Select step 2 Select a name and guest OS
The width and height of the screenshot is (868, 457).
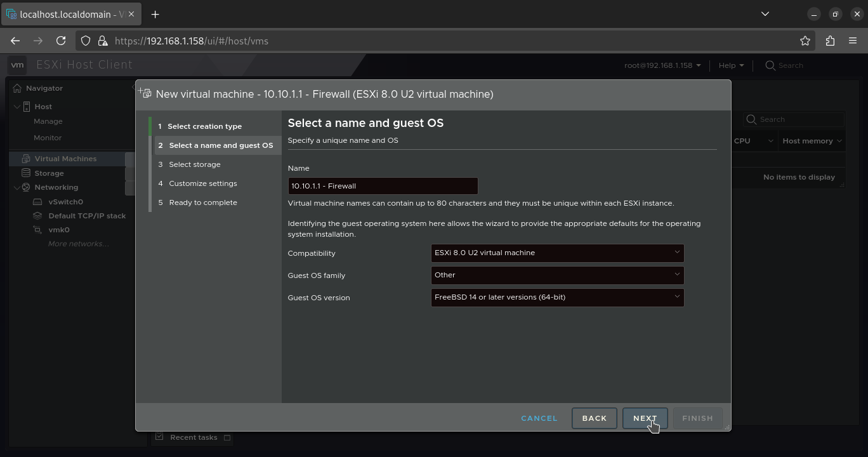point(218,145)
